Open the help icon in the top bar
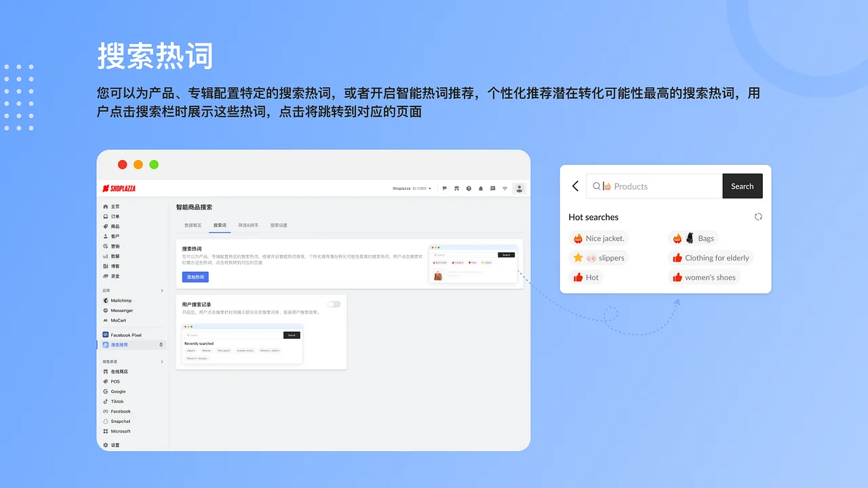This screenshot has height=488, width=868. pyautogui.click(x=469, y=188)
